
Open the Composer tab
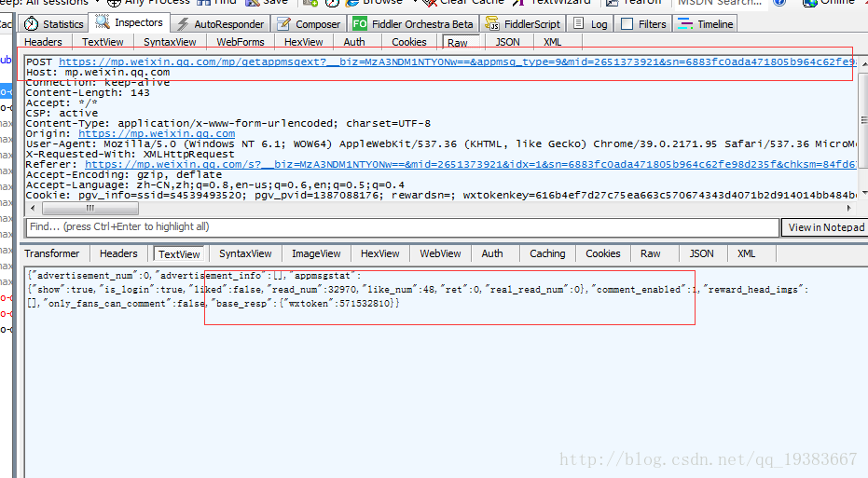(x=309, y=24)
